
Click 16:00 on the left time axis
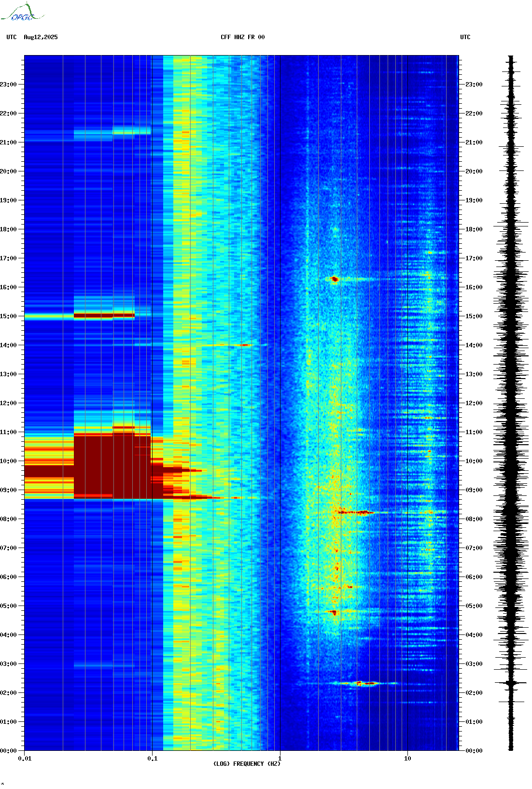(8, 287)
